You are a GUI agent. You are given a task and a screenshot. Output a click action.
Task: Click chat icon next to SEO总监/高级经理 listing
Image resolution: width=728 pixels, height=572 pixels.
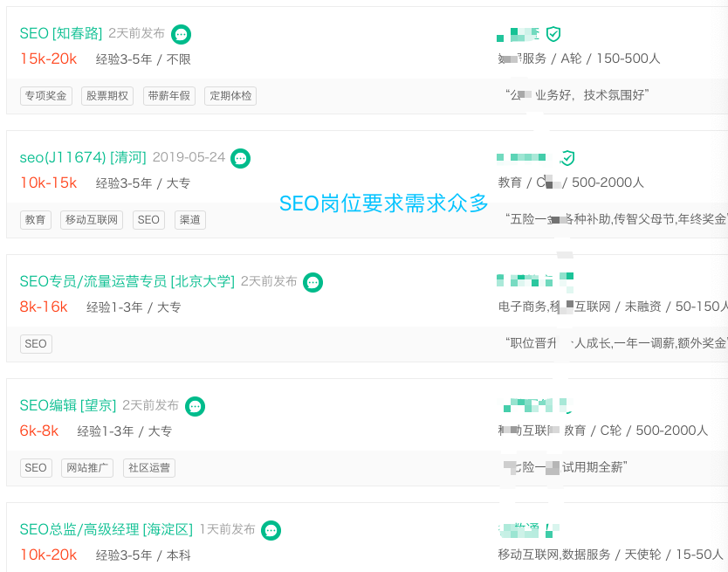[x=271, y=530]
